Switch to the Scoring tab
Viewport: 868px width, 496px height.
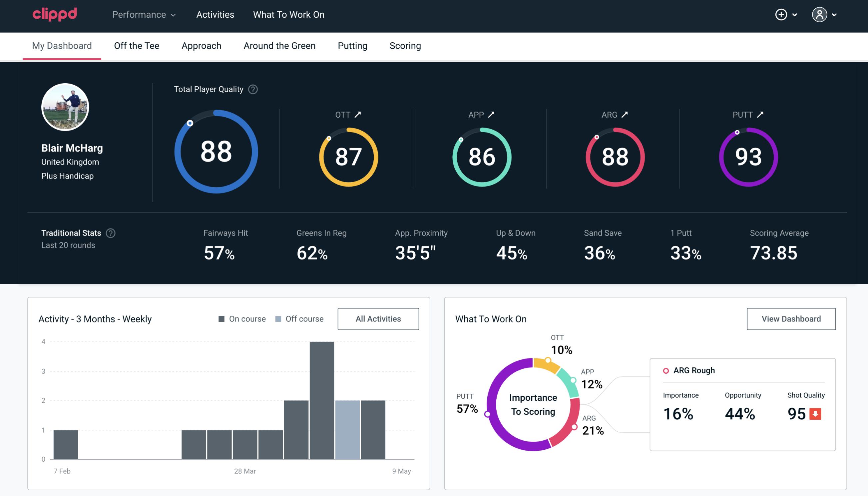(x=405, y=45)
